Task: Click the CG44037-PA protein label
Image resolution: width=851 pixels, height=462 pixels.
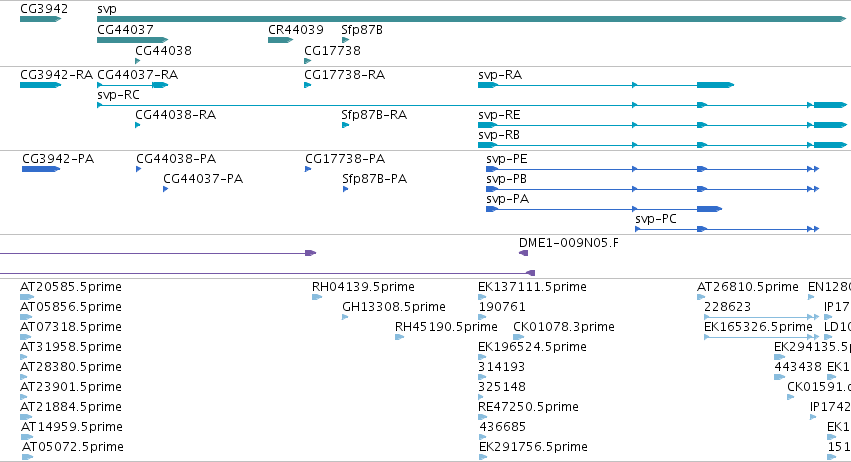Action: 203,179
